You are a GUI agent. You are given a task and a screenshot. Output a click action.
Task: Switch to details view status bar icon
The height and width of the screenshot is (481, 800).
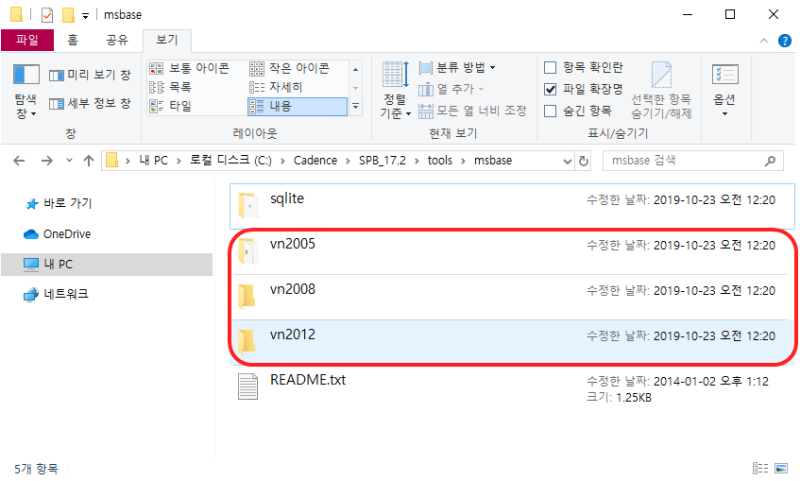[x=760, y=468]
